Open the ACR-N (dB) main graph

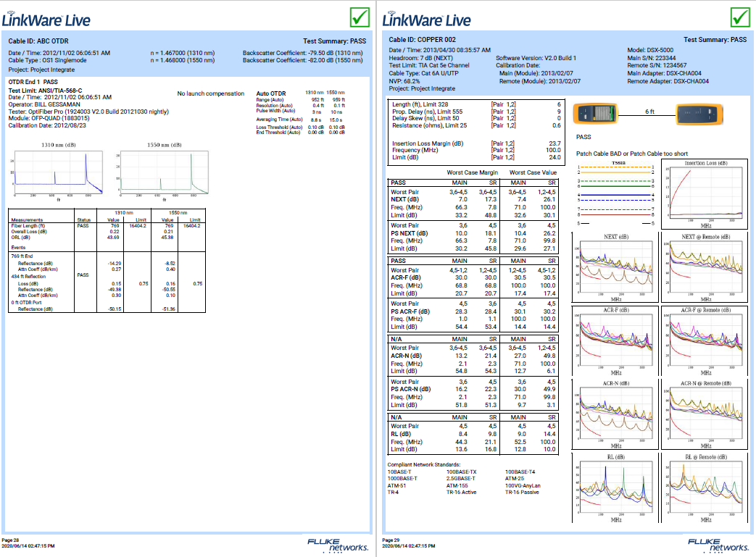pos(615,414)
